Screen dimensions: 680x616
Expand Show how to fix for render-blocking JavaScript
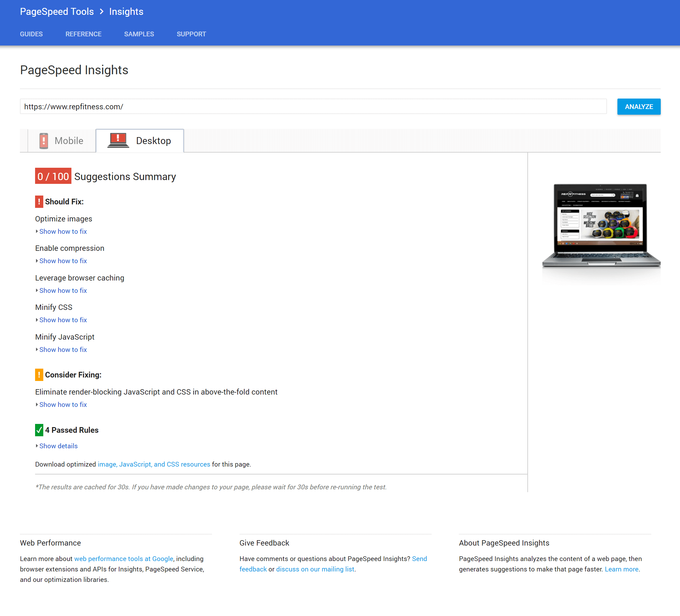coord(63,404)
